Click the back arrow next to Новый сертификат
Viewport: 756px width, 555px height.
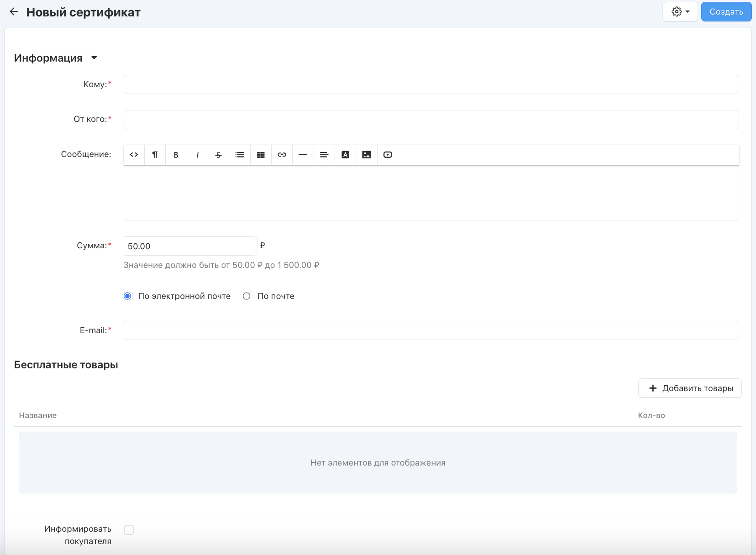pos(14,12)
